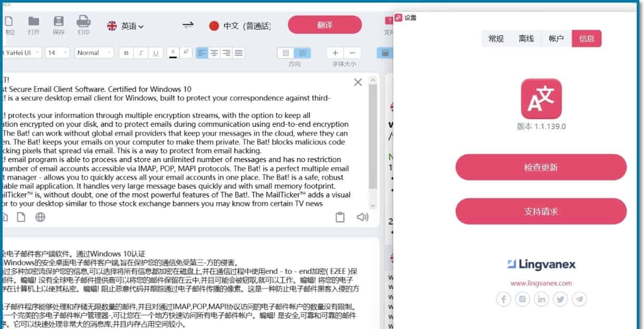Toggle bold formatting
The height and width of the screenshot is (329, 644).
point(126,53)
